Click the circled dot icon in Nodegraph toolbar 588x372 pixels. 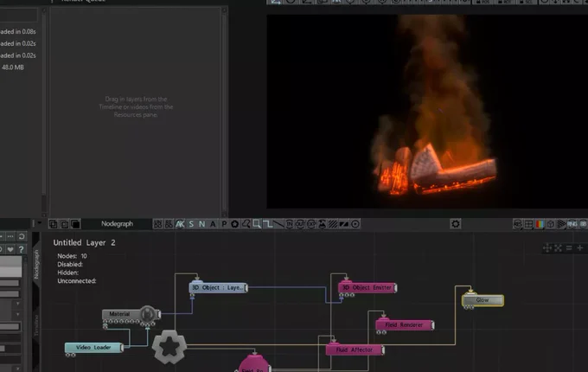pos(355,224)
